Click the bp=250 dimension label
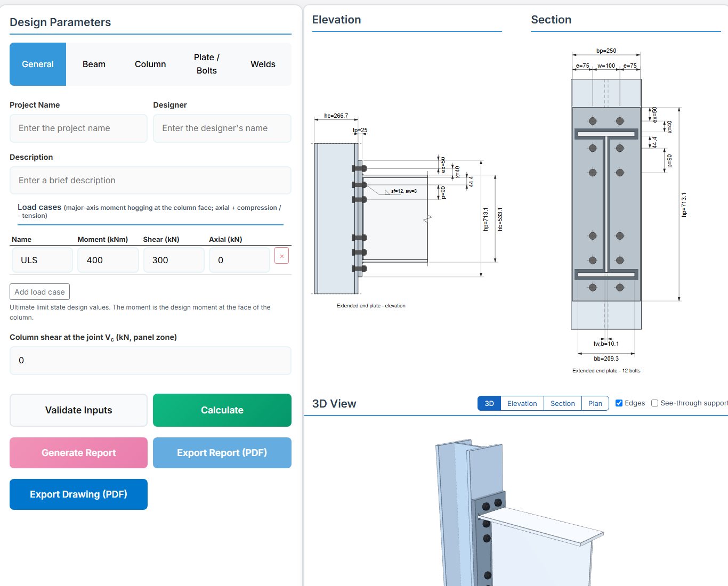 [606, 51]
